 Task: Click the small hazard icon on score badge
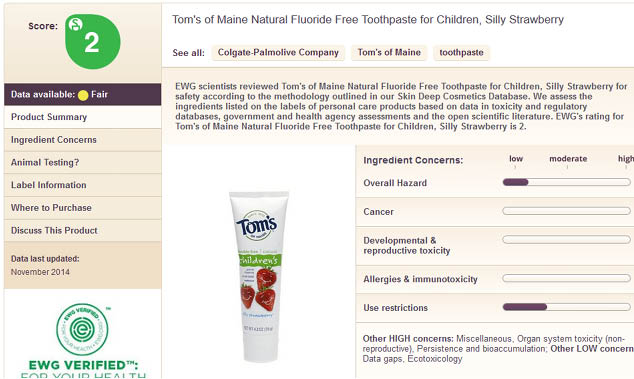[x=75, y=24]
